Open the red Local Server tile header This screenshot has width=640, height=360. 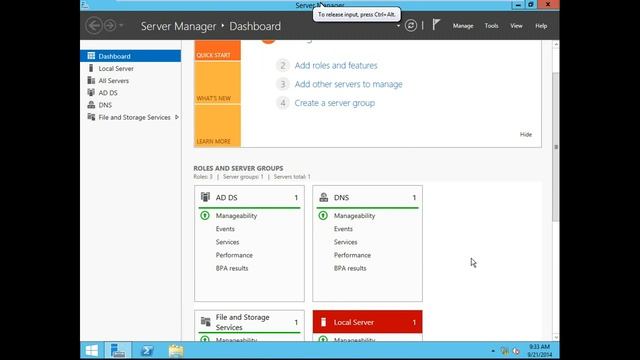click(x=367, y=322)
